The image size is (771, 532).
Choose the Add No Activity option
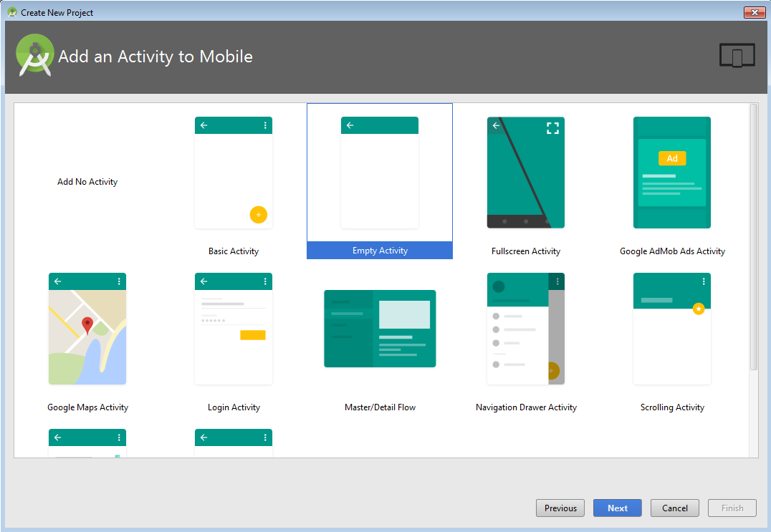[x=87, y=181]
